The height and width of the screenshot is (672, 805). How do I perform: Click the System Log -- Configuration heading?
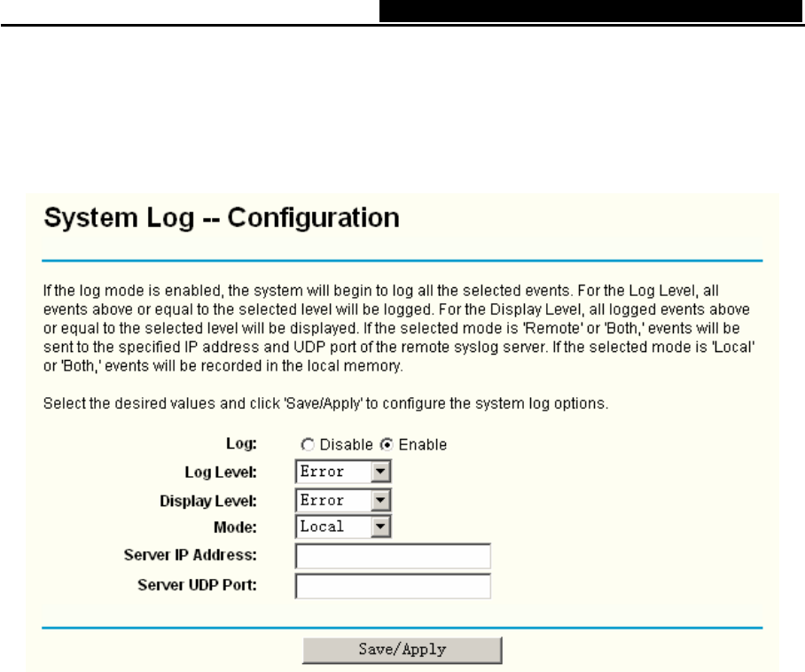click(222, 218)
